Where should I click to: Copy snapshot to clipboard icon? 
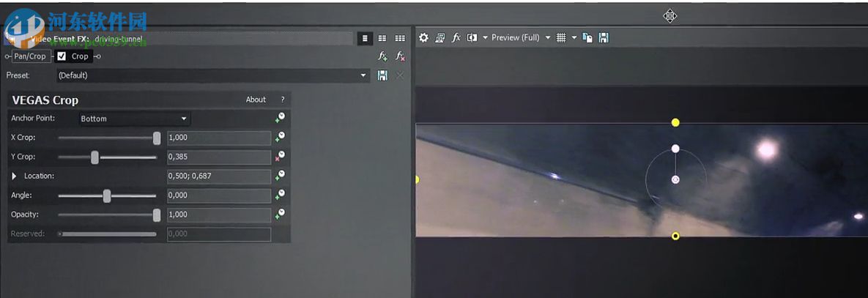coord(588,37)
